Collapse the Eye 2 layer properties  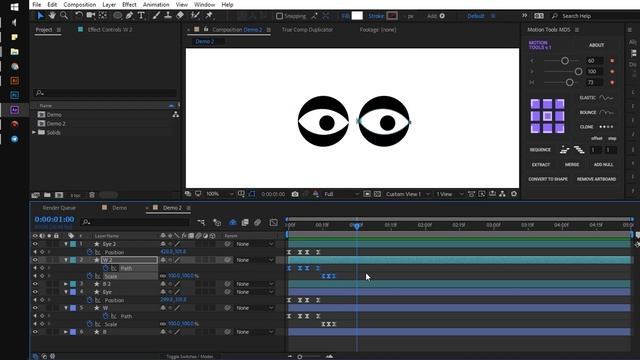[x=66, y=244]
